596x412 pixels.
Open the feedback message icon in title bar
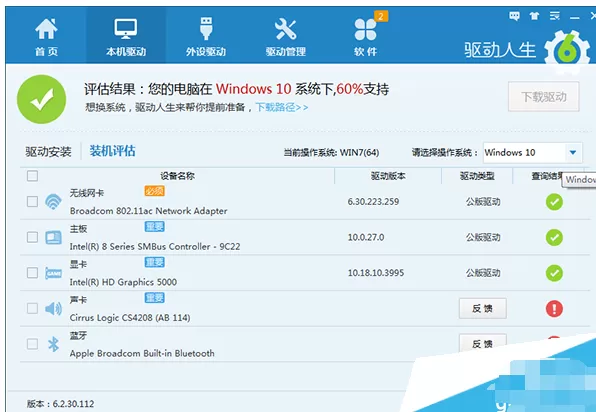coord(514,16)
